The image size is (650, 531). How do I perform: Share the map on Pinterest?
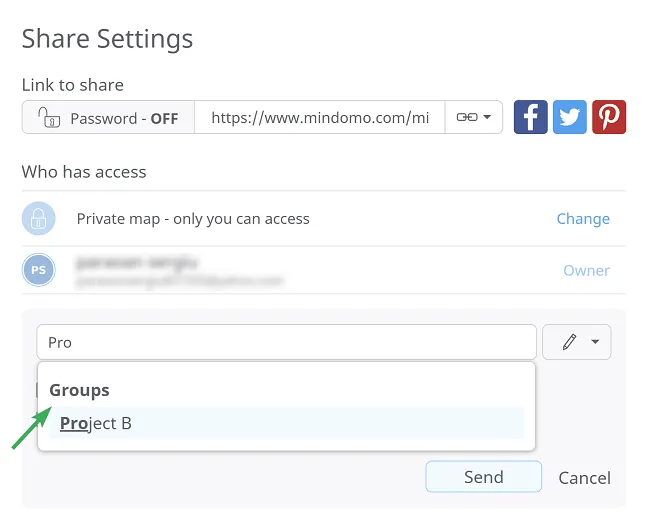[609, 117]
